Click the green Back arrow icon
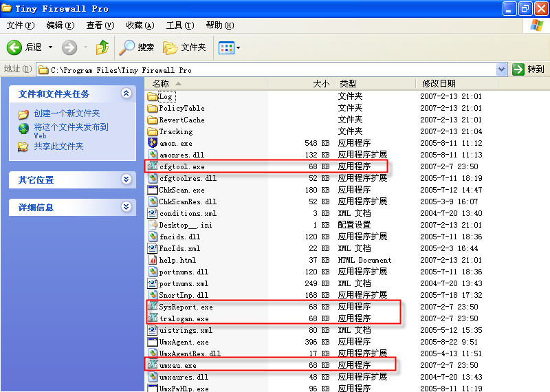 pos(14,47)
